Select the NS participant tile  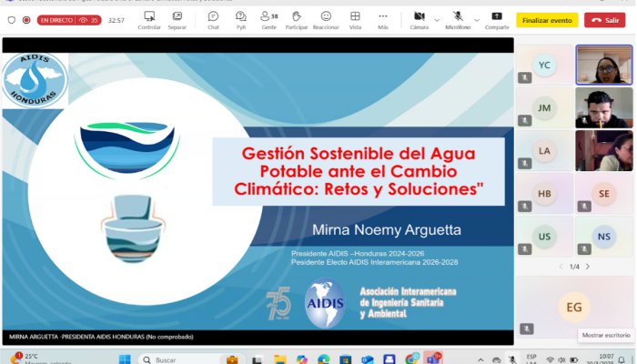pyautogui.click(x=604, y=237)
